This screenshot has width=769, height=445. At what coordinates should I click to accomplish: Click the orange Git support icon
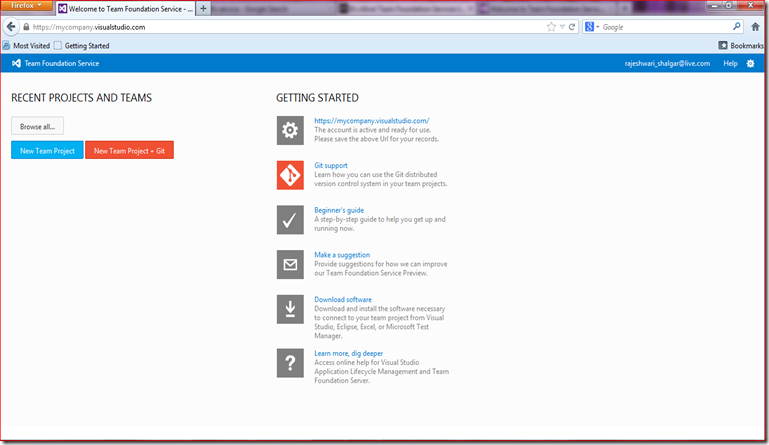pyautogui.click(x=290, y=175)
